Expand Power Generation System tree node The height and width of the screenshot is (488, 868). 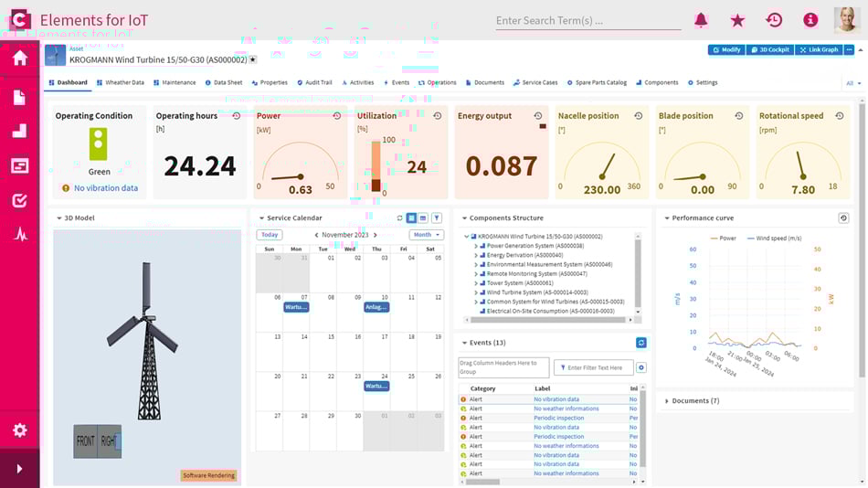476,246
